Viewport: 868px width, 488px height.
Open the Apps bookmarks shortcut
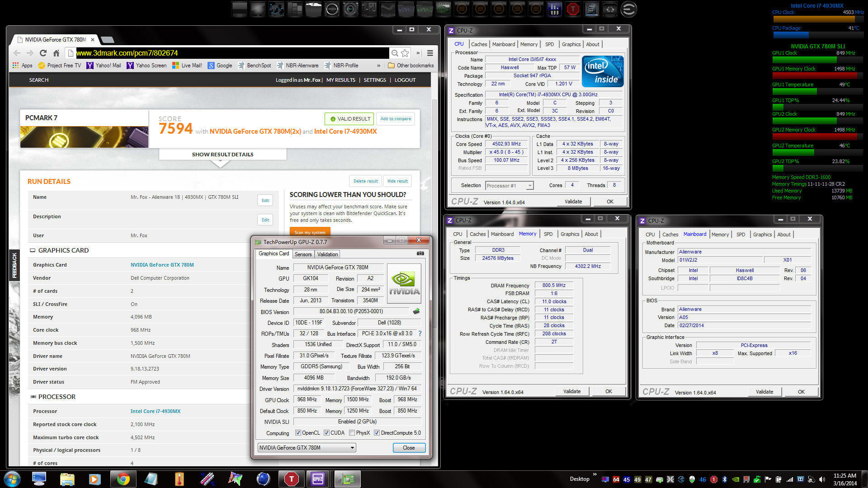tap(23, 66)
